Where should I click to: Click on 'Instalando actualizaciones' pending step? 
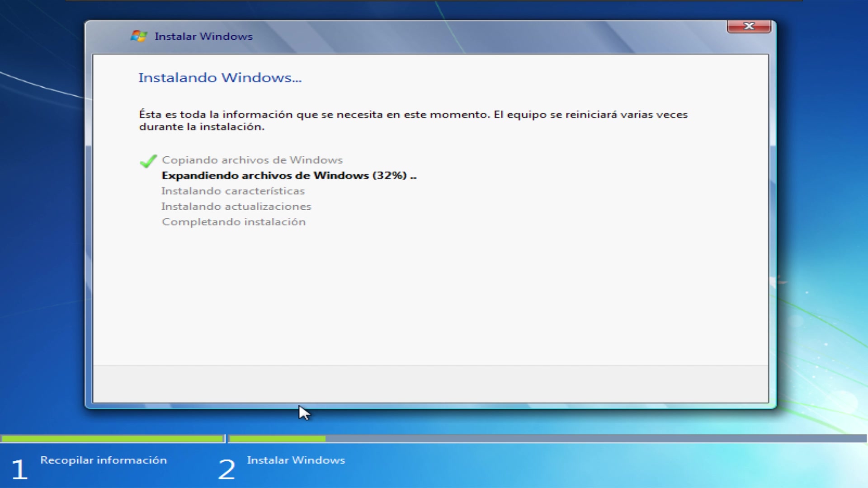pos(236,206)
